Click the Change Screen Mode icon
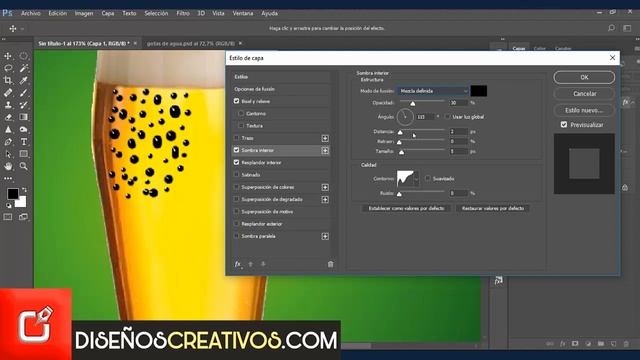The width and height of the screenshot is (640, 360). [24, 217]
